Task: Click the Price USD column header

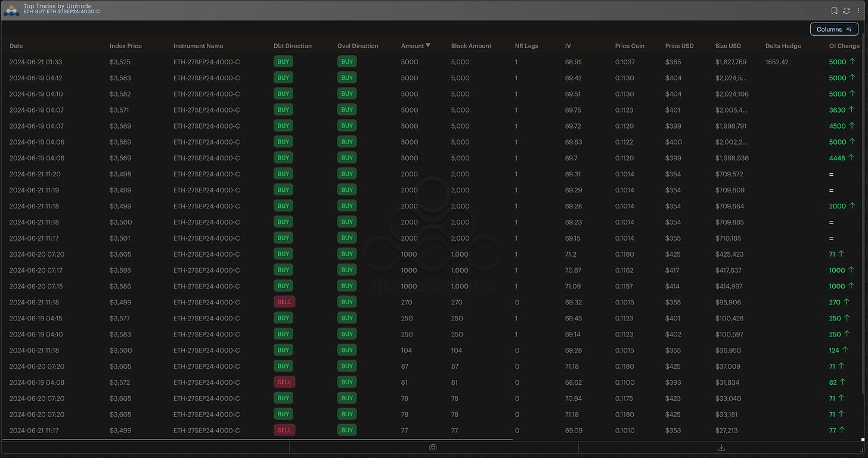Action: tap(680, 46)
